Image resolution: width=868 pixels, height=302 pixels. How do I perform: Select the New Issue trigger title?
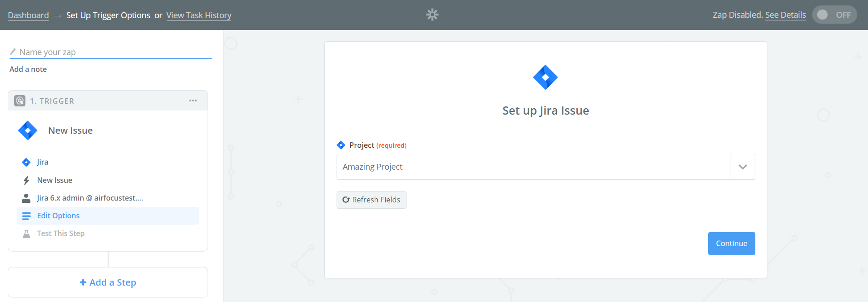[x=70, y=131]
